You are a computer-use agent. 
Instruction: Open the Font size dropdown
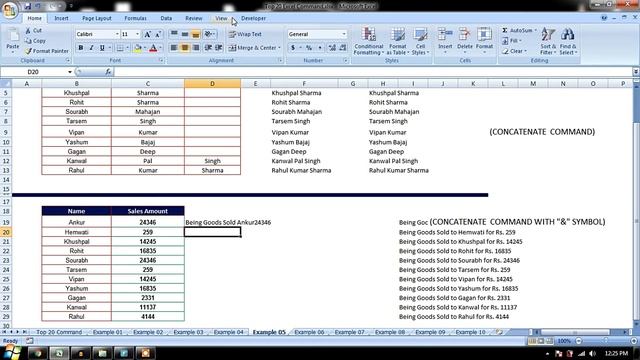(137, 34)
